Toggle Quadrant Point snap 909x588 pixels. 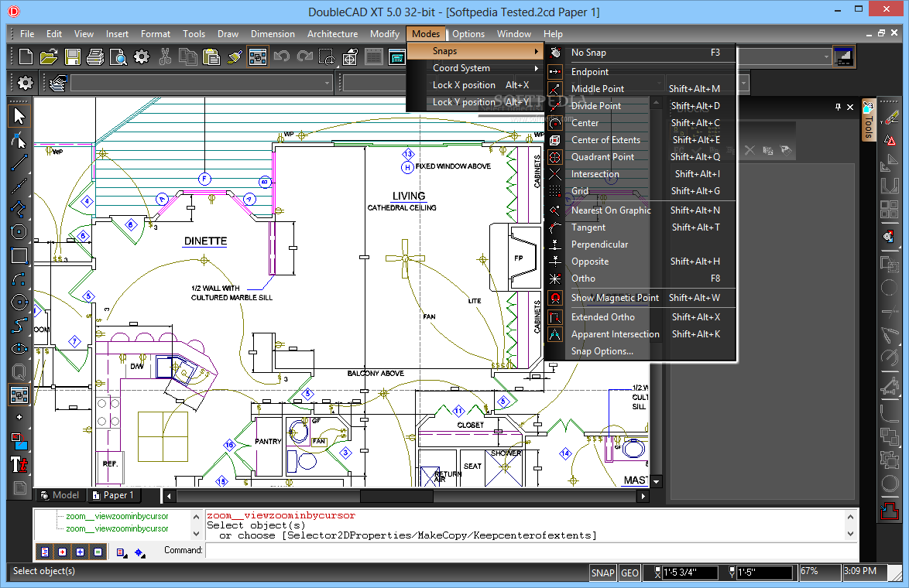[x=641, y=157]
